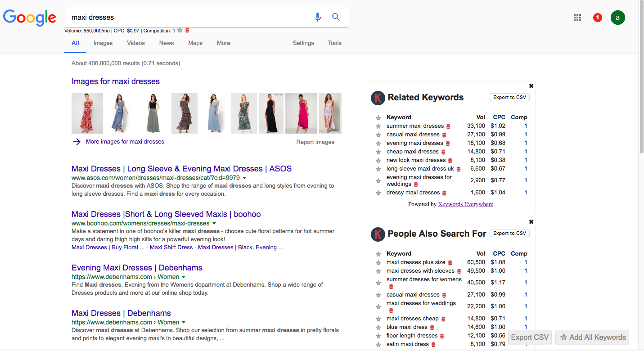Open the Settings menu
This screenshot has width=644, height=351.
[x=303, y=43]
